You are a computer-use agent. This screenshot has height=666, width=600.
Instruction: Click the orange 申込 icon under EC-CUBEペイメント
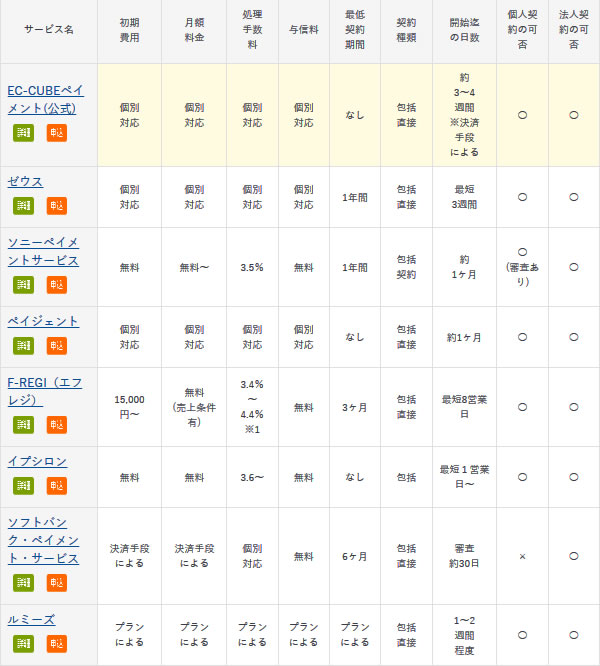click(x=57, y=133)
